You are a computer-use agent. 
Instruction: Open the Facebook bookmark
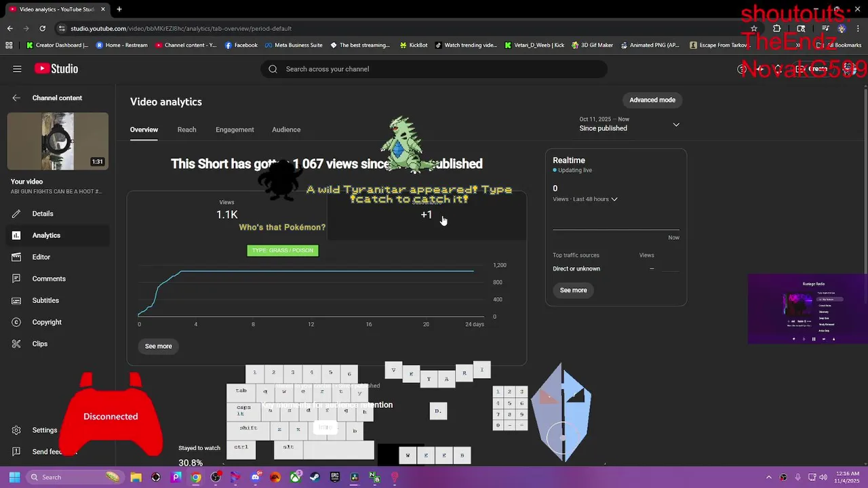click(x=241, y=45)
